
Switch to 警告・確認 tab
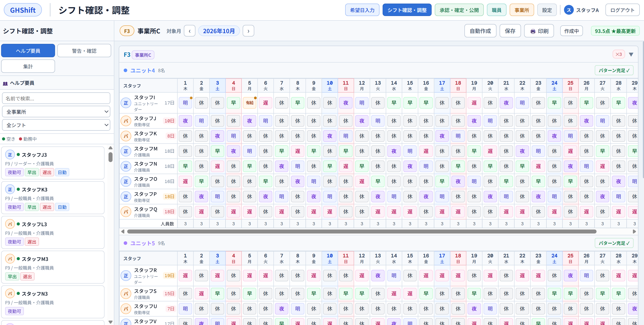click(84, 51)
